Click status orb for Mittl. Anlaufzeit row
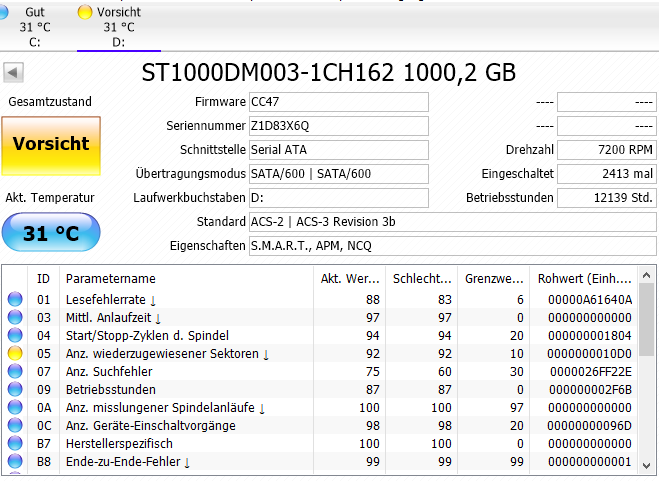 (x=15, y=317)
